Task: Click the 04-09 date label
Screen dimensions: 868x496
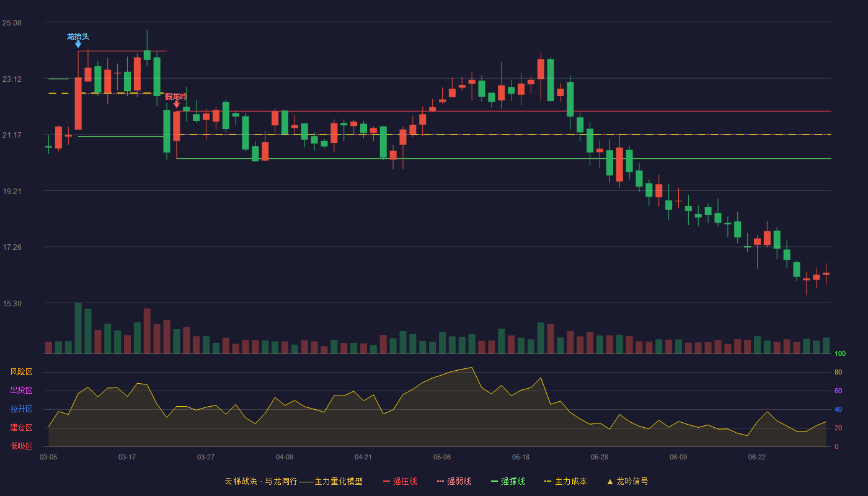Action: 285,457
